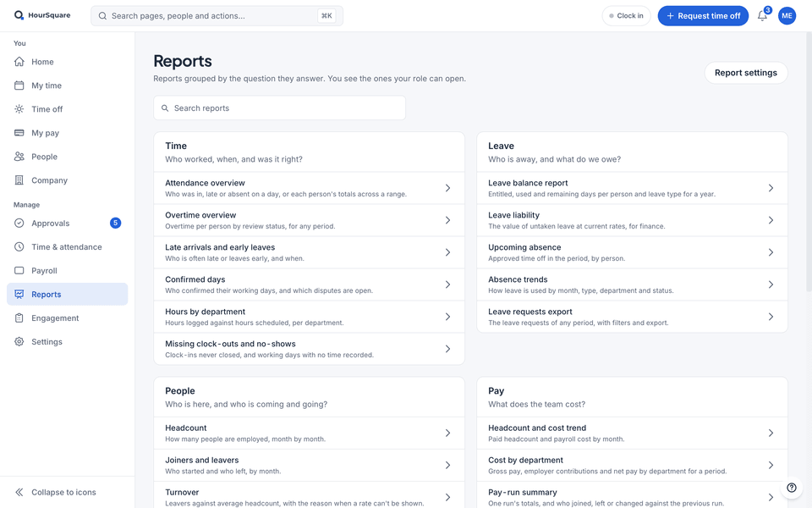The height and width of the screenshot is (508, 812).
Task: Open the Pay-run summary report
Action: (632, 495)
